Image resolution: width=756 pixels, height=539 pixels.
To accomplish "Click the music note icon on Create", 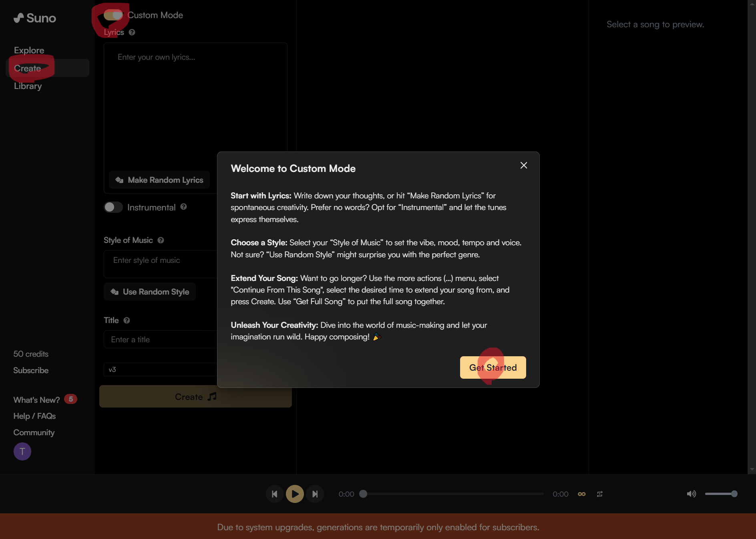I will click(x=212, y=397).
